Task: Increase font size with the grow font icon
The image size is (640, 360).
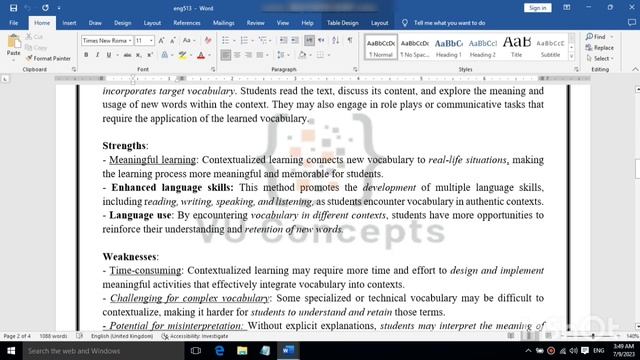Action: click(x=162, y=40)
